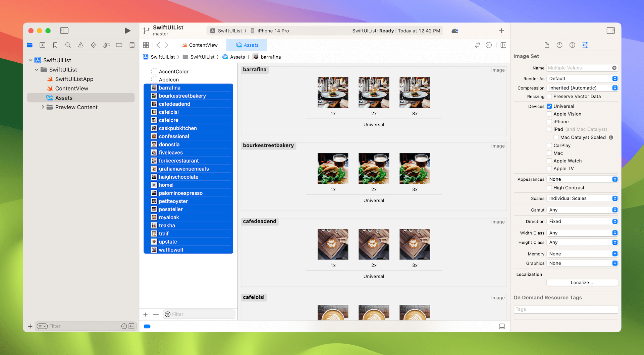Enable the High Contrast checkbox
644x355 pixels.
pos(549,188)
